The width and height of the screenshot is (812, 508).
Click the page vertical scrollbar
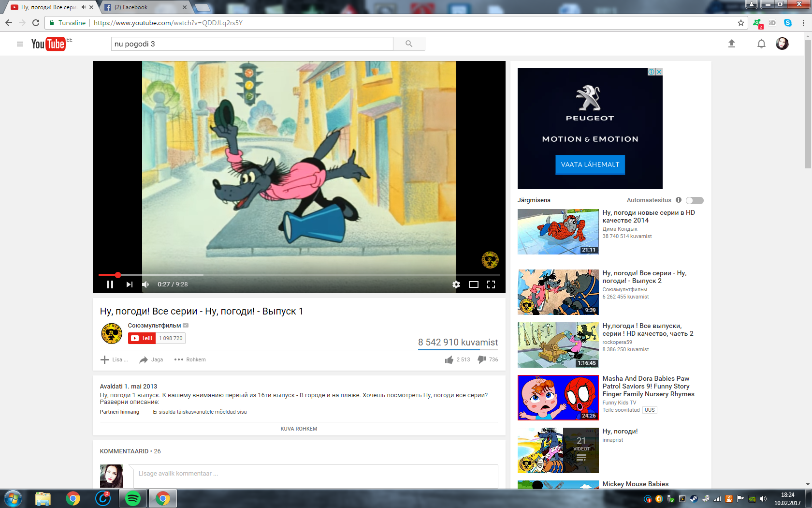[808, 104]
